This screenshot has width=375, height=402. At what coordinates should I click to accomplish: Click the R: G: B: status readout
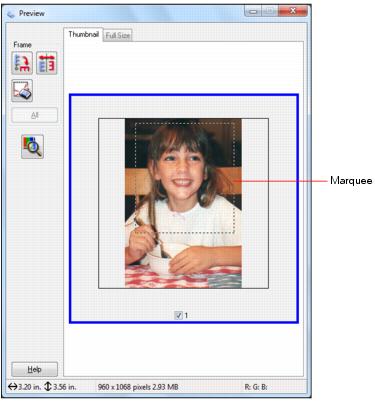pyautogui.click(x=256, y=387)
